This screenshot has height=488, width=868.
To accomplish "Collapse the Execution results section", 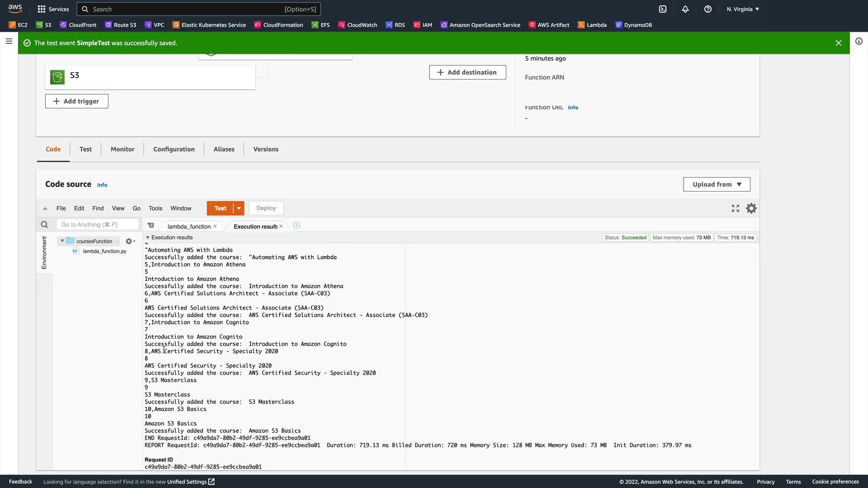I will (x=147, y=237).
